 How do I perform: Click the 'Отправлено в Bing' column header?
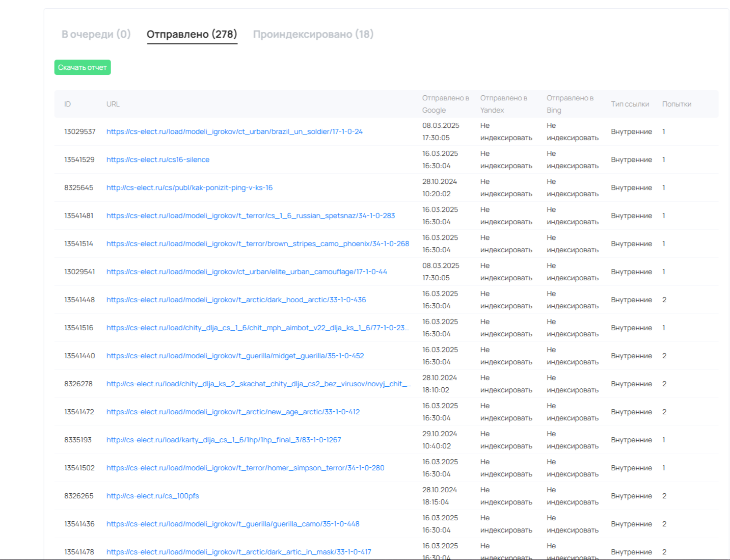(570, 104)
